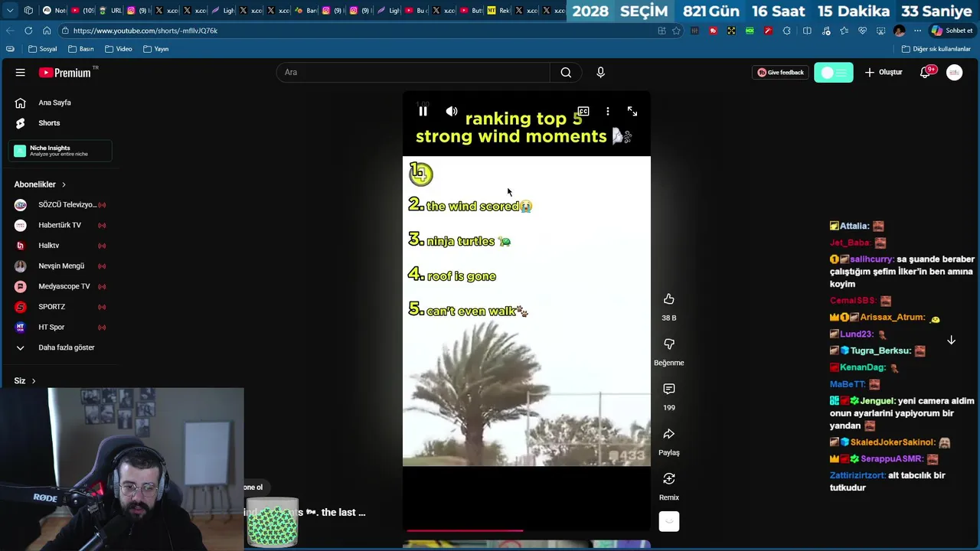Reload the page

click(x=28, y=31)
